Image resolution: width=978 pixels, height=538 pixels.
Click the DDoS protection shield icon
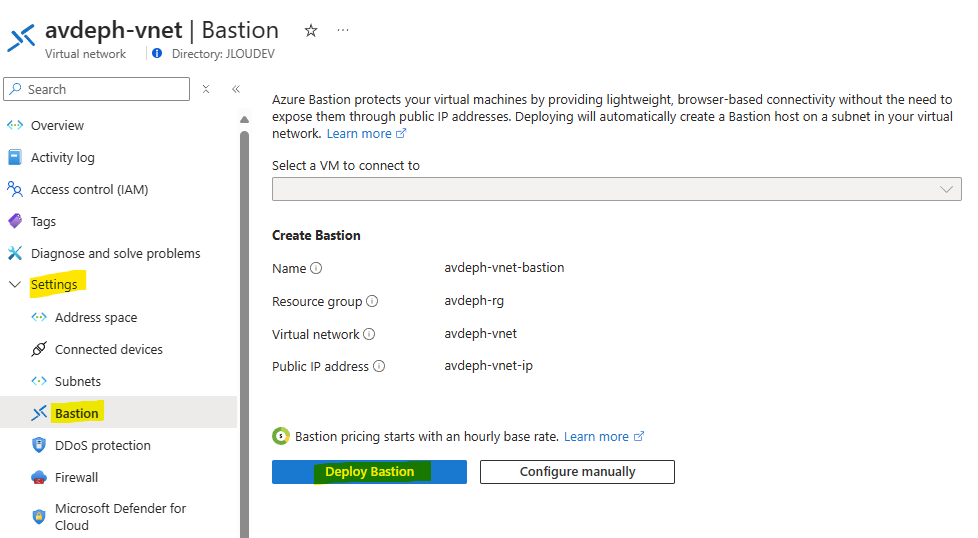(39, 445)
